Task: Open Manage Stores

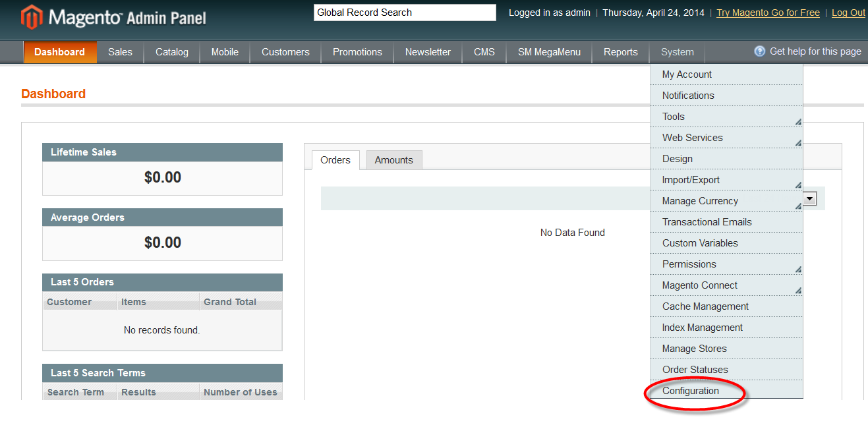Action: pyautogui.click(x=726, y=349)
